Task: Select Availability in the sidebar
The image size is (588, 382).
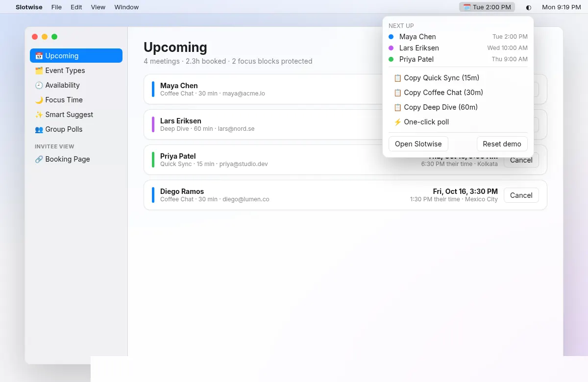Action: point(76,85)
